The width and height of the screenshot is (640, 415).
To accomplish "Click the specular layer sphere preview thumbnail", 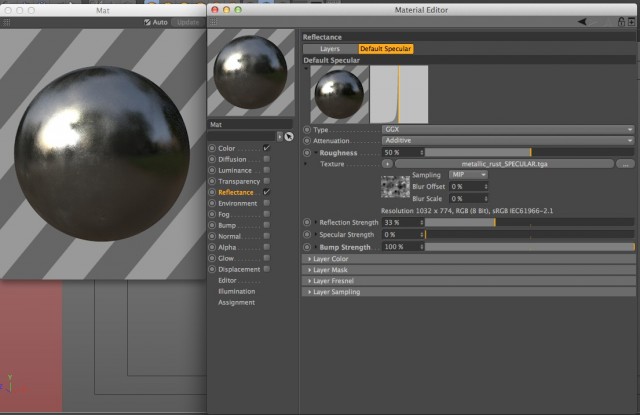I will [340, 94].
